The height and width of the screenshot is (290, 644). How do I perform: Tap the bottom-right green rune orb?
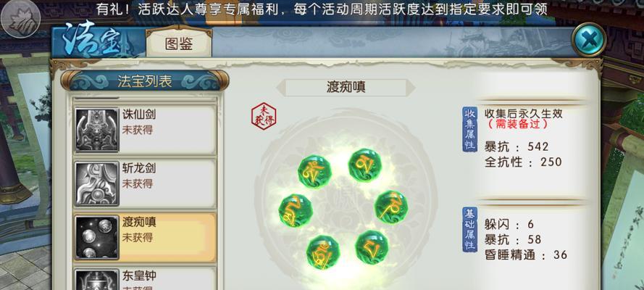click(x=372, y=247)
